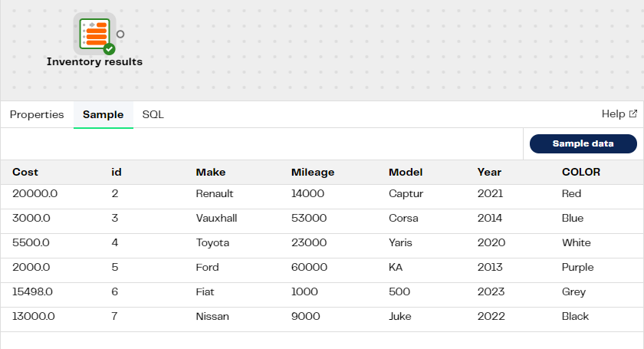
Task: Select the Inventory results component icon
Action: 94,34
